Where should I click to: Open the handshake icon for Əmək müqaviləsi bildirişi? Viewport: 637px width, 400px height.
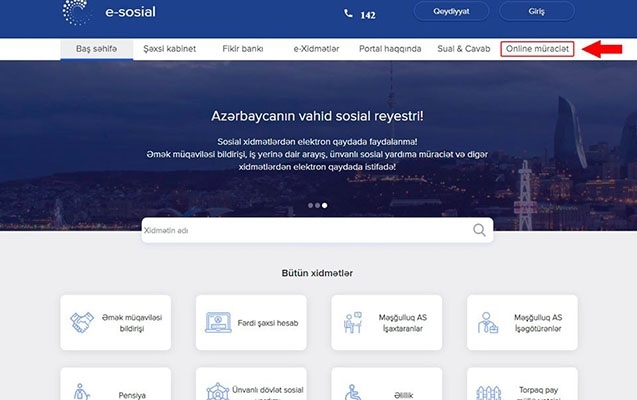[x=82, y=322]
